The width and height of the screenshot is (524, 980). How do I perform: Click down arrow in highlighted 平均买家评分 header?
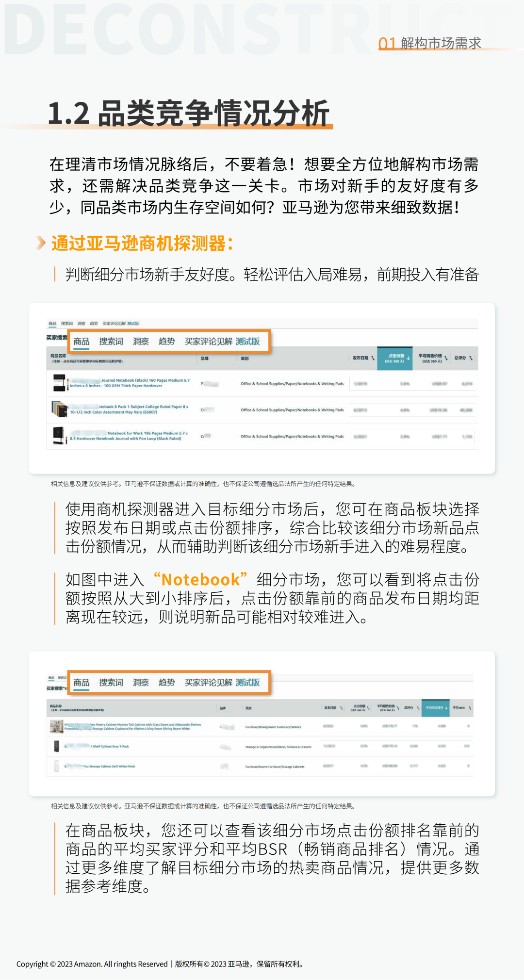pyautogui.click(x=446, y=708)
